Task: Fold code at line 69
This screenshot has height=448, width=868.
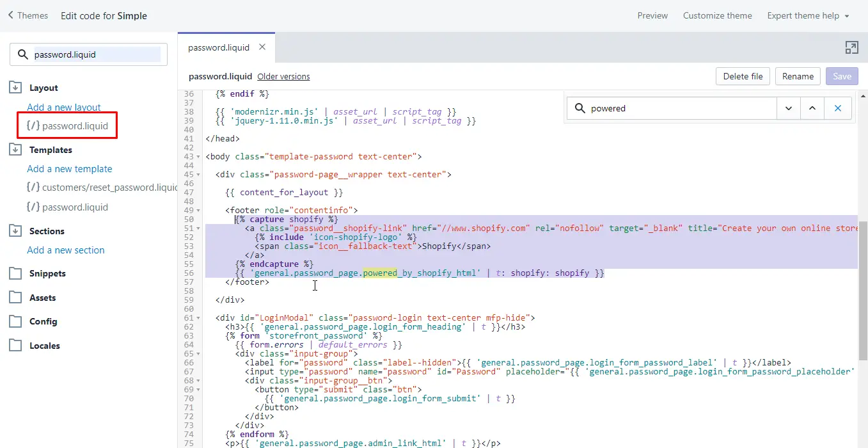Action: click(198, 390)
